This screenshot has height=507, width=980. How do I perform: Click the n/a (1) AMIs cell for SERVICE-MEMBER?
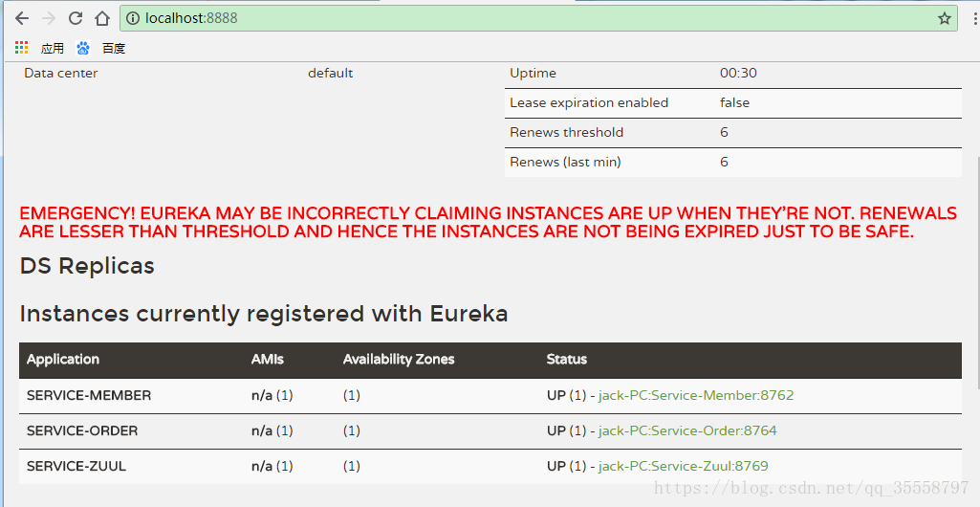(x=272, y=395)
